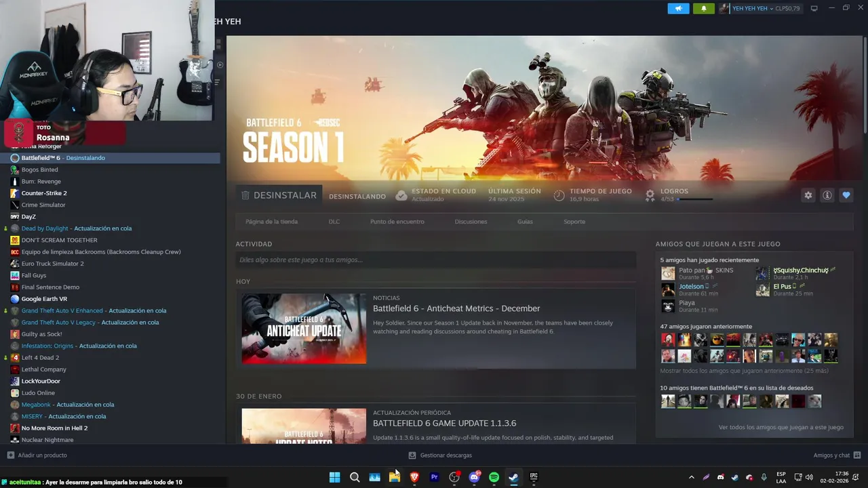868x488 pixels.
Task: Open Punto de encuentro tab
Action: point(397,222)
